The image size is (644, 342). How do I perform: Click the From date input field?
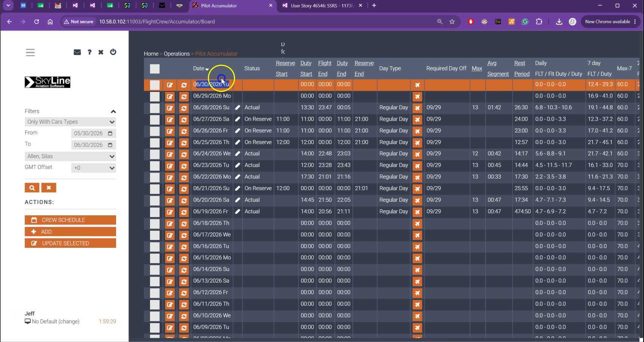(93, 133)
